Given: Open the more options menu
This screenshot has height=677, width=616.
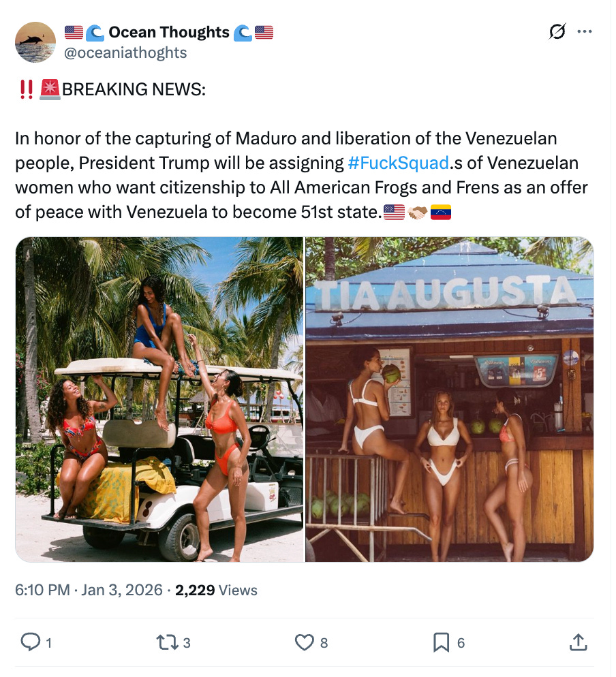Looking at the screenshot, I should coord(585,31).
